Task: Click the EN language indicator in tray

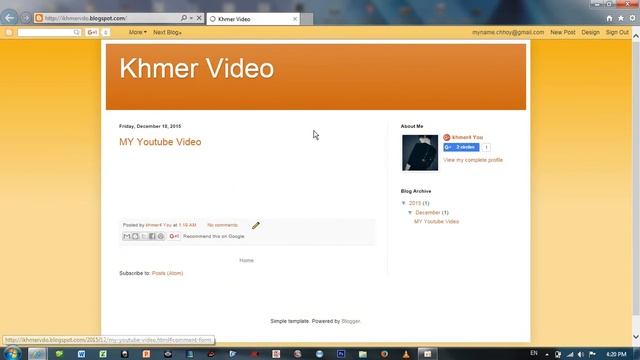Action: [533, 353]
